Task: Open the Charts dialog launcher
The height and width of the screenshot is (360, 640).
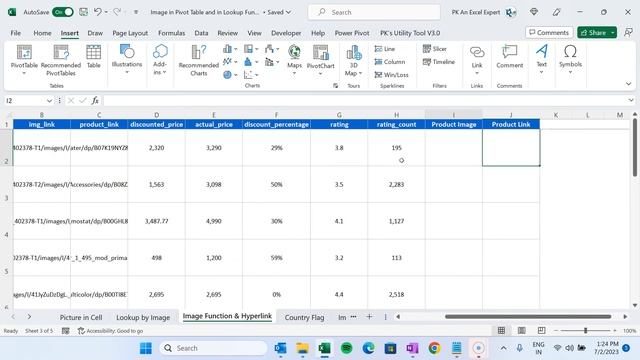Action: [x=335, y=86]
